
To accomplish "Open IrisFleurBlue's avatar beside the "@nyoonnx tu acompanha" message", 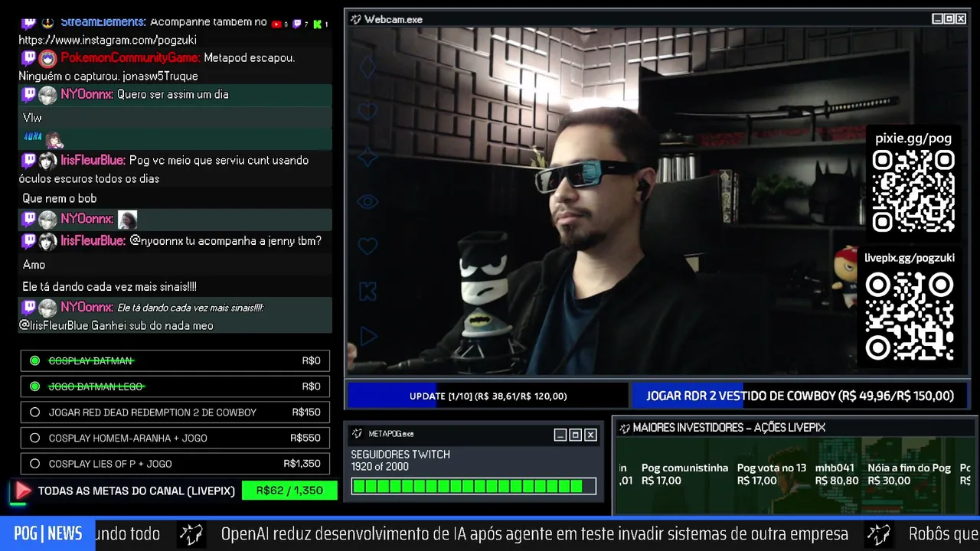I will click(47, 241).
